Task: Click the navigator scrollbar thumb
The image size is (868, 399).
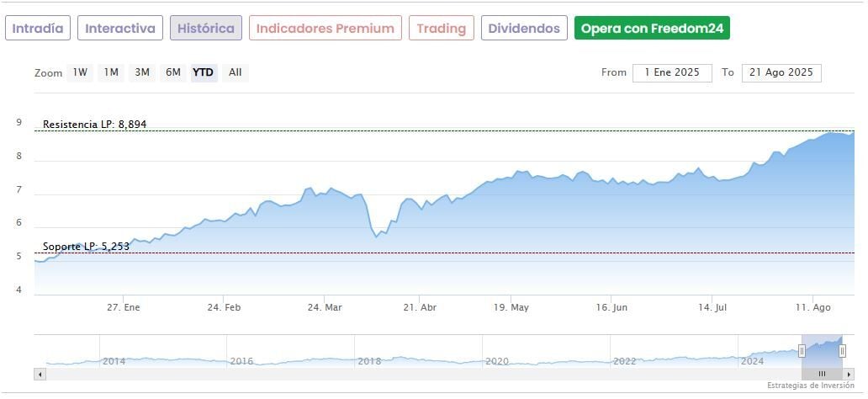Action: (x=823, y=373)
